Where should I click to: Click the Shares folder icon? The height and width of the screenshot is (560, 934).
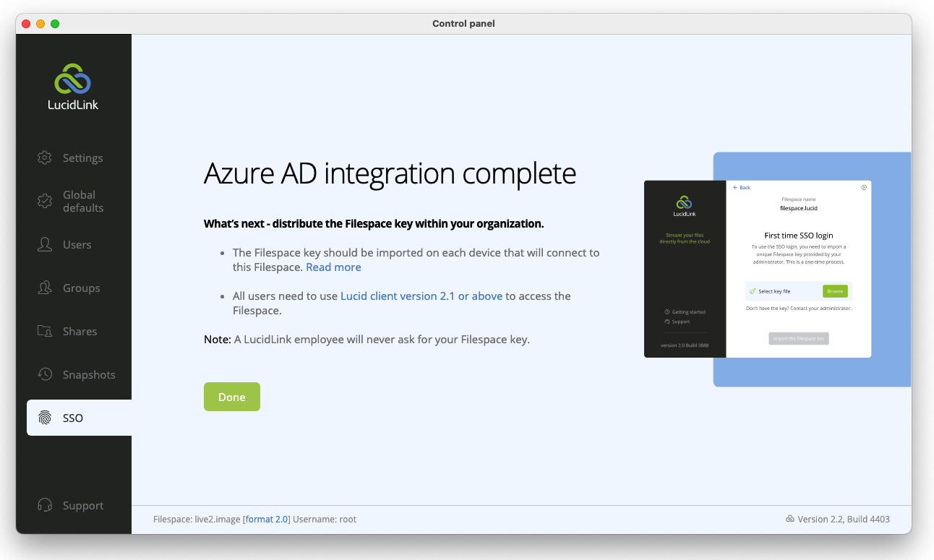[x=45, y=331]
